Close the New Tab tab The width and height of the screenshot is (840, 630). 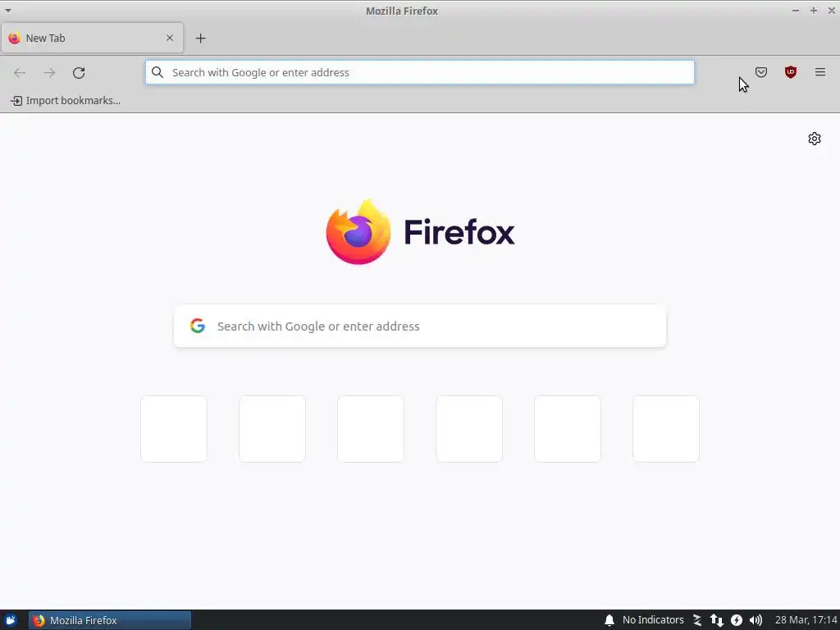(169, 38)
